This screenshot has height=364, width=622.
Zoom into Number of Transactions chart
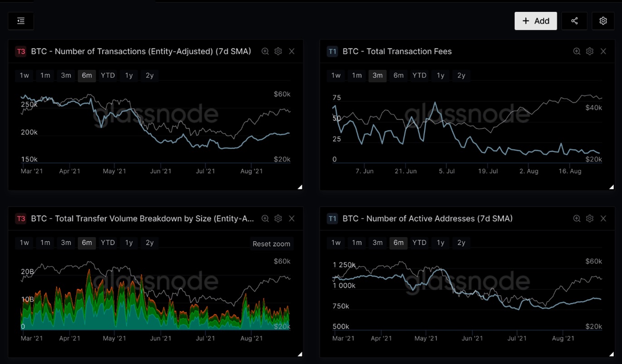(265, 52)
